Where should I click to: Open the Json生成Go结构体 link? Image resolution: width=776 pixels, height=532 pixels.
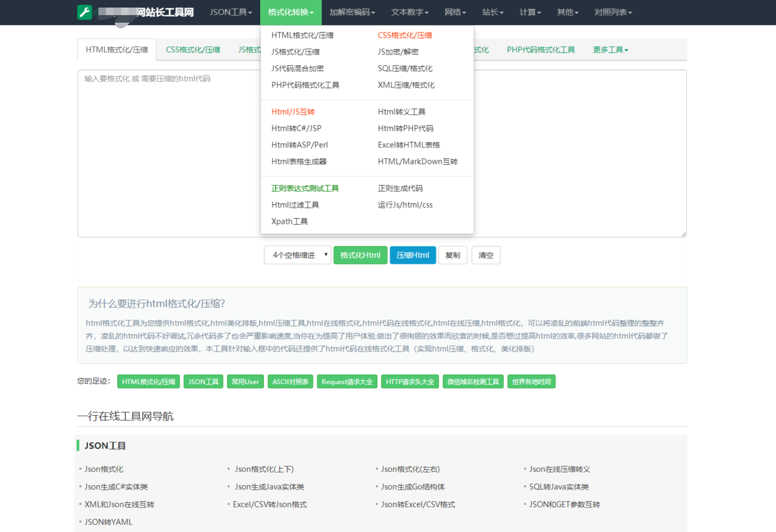pos(413,487)
